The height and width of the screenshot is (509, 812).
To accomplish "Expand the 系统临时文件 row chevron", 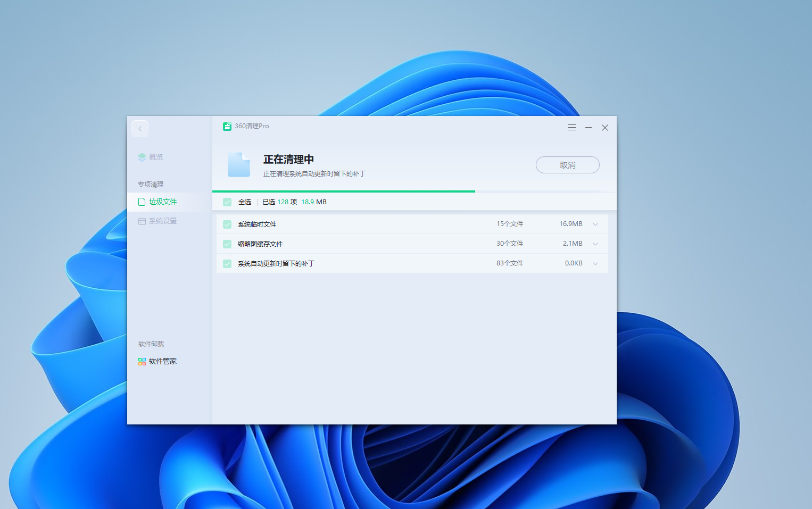I will click(595, 224).
